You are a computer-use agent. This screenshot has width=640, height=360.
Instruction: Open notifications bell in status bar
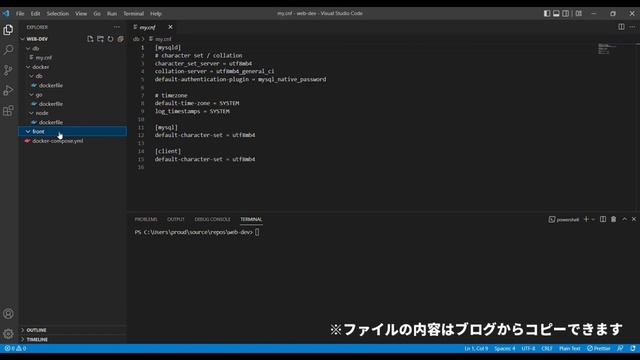(x=633, y=348)
